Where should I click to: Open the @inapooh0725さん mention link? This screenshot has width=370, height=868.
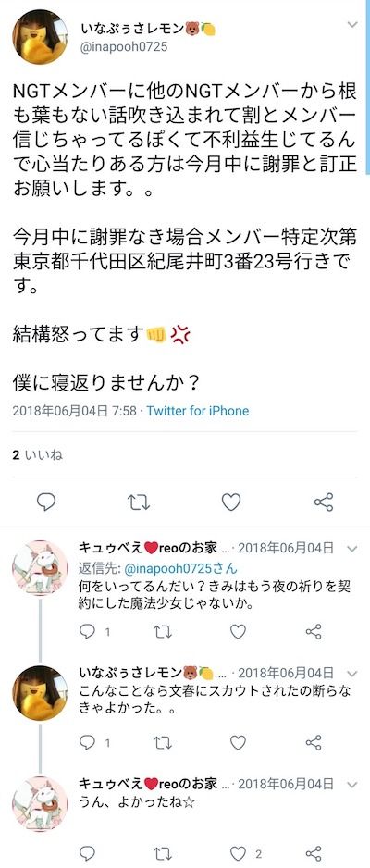(181, 568)
